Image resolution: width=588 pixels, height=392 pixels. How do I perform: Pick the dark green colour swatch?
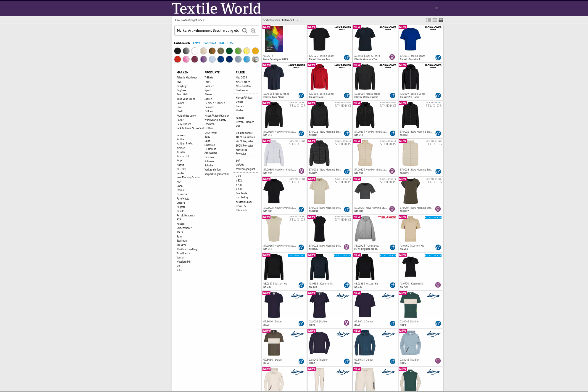pyautogui.click(x=229, y=51)
